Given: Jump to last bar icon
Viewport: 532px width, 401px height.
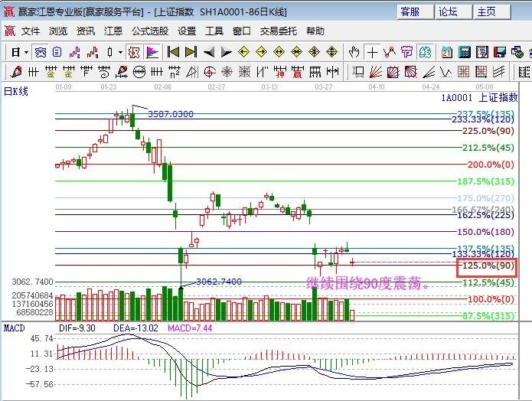Looking at the screenshot, I should [191, 52].
